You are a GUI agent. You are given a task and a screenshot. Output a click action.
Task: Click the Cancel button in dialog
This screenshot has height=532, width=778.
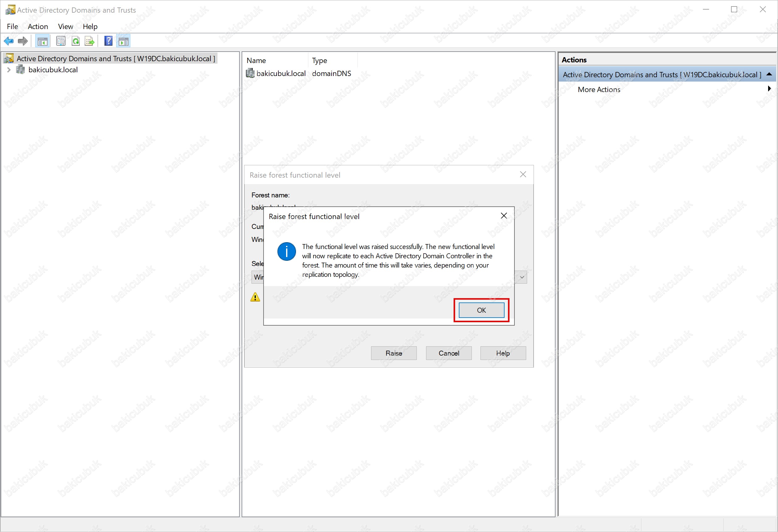tap(449, 353)
